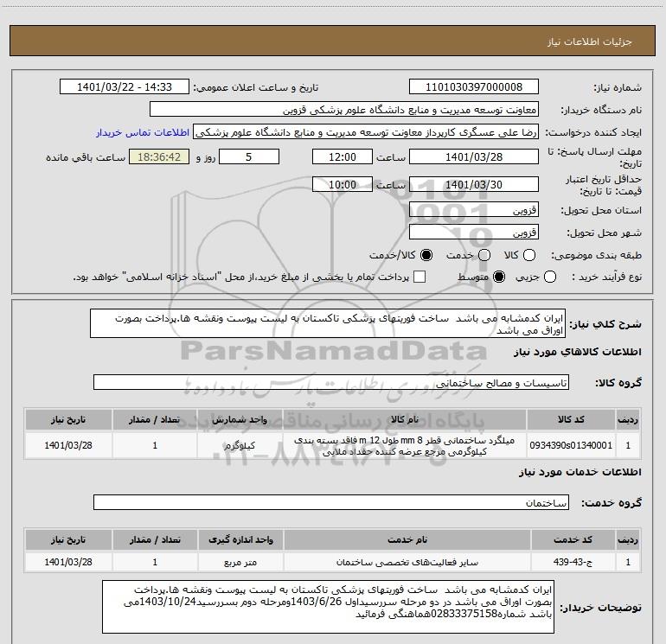The width and height of the screenshot is (666, 644).
Task: Choose the متوسط purchase type radio
Action: tap(499, 277)
